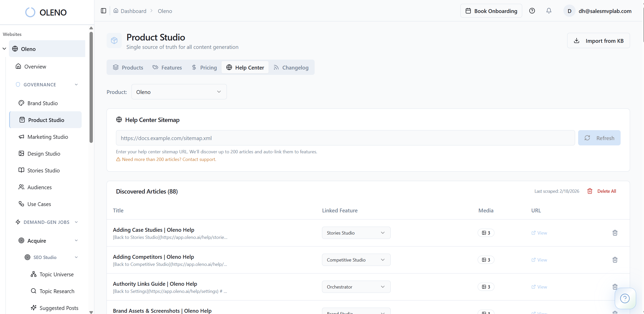Open the Authority Links Guide View link
This screenshot has height=314, width=644.
(x=539, y=287)
